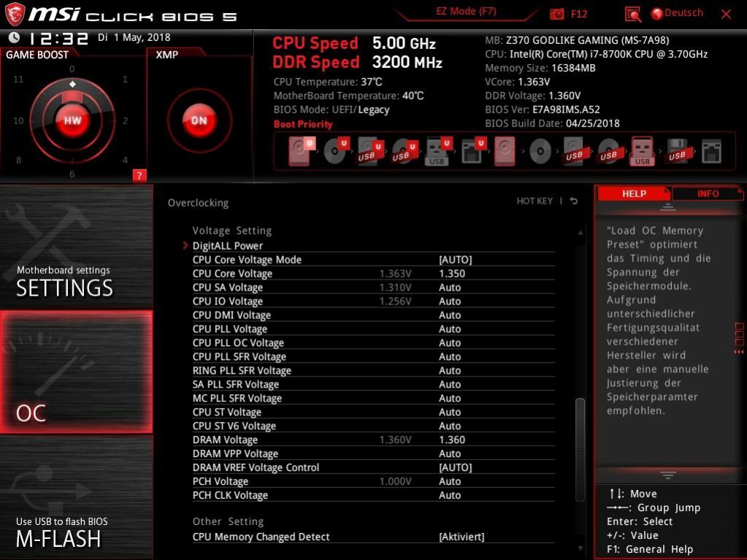Select the UEFI USB hard disk boot device
747x560 pixels.
[x=370, y=151]
